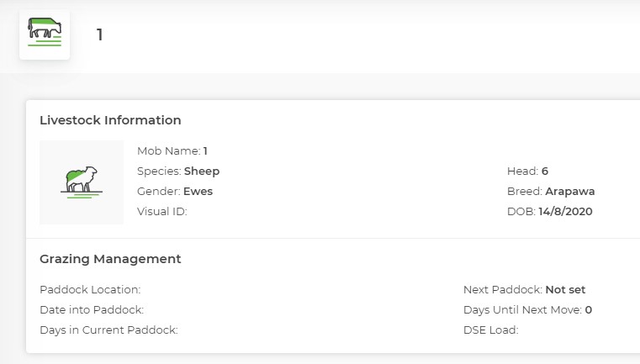Click the Gender: Ewes field
The height and width of the screenshot is (364, 640).
pos(175,192)
